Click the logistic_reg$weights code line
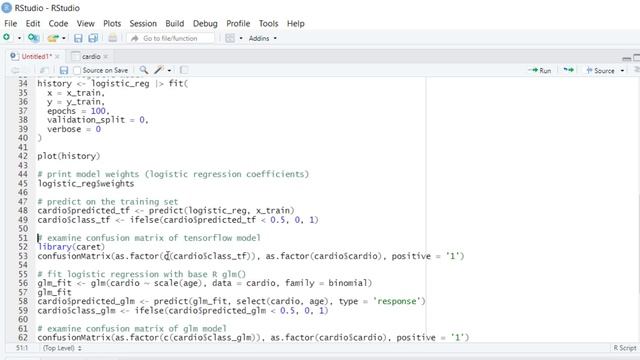Viewport: 640px width, 360px height. pos(86,184)
